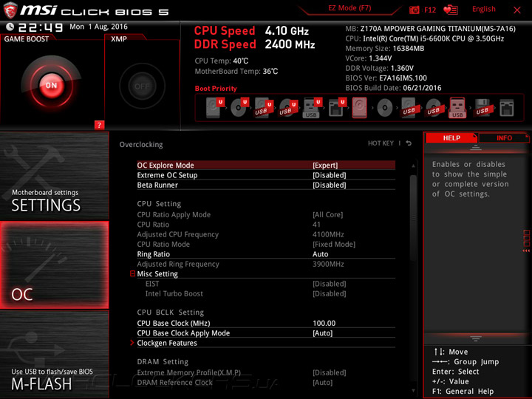Screen dimensions: 532x399
Task: Select the highlighted legacy hard disk boot icon
Action: (x=360, y=108)
